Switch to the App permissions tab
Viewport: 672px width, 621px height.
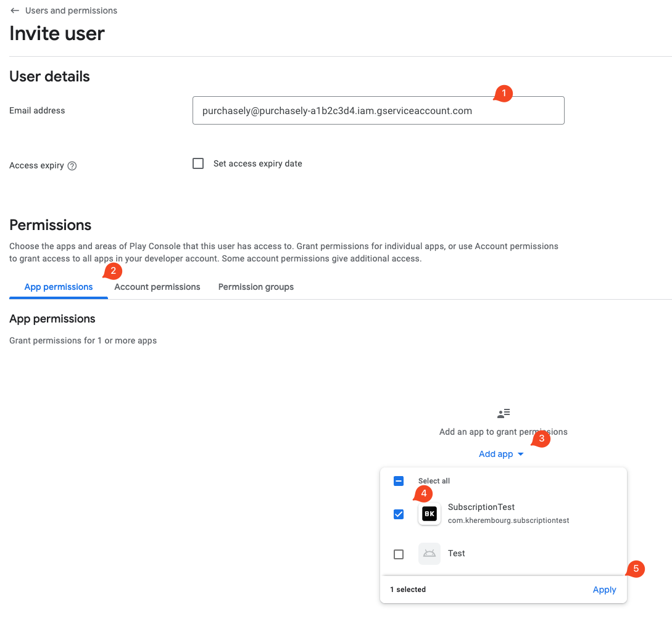[58, 287]
